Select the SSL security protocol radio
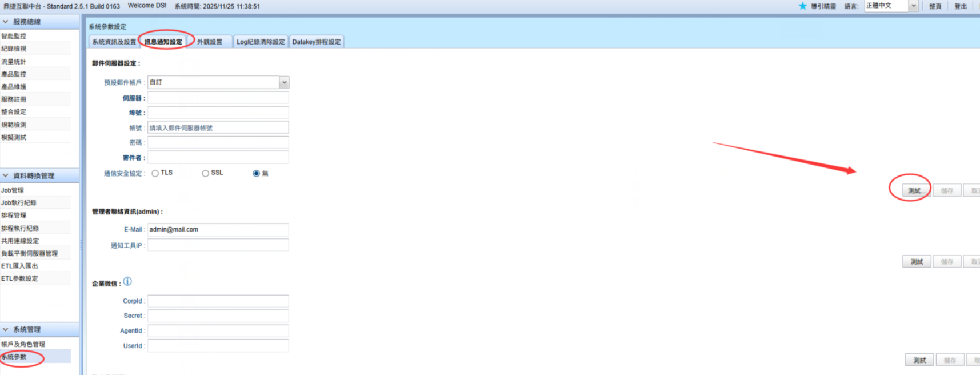Screen dimensions: 980x375 205,173
